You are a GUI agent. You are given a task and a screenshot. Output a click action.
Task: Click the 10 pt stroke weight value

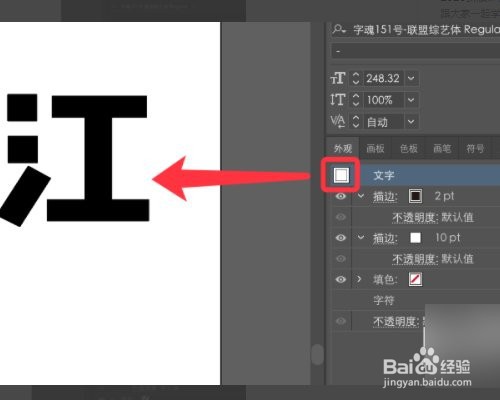[448, 238]
